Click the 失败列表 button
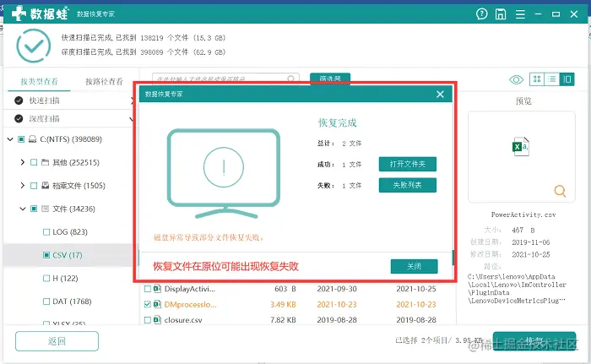 pyautogui.click(x=408, y=185)
